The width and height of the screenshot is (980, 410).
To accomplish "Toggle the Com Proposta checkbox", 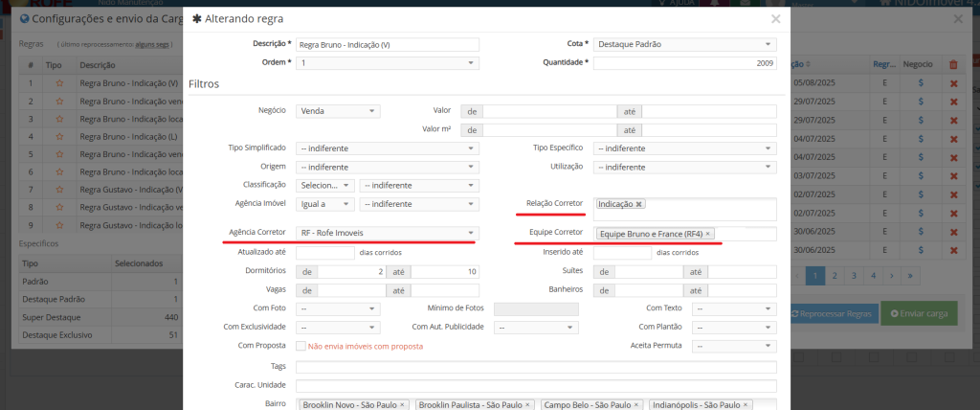I will [301, 346].
